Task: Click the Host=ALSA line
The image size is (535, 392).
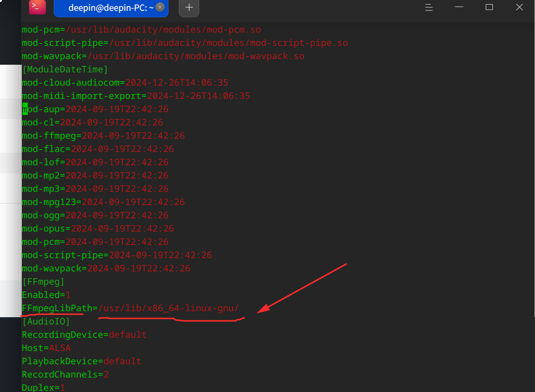Action: tap(46, 348)
